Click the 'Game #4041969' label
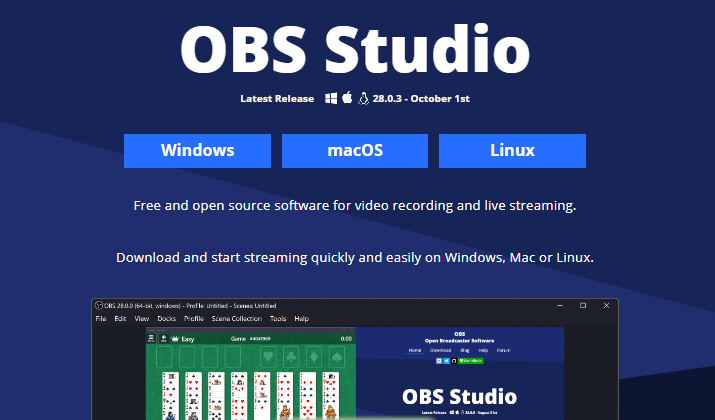This screenshot has width=715, height=420. pyautogui.click(x=250, y=339)
